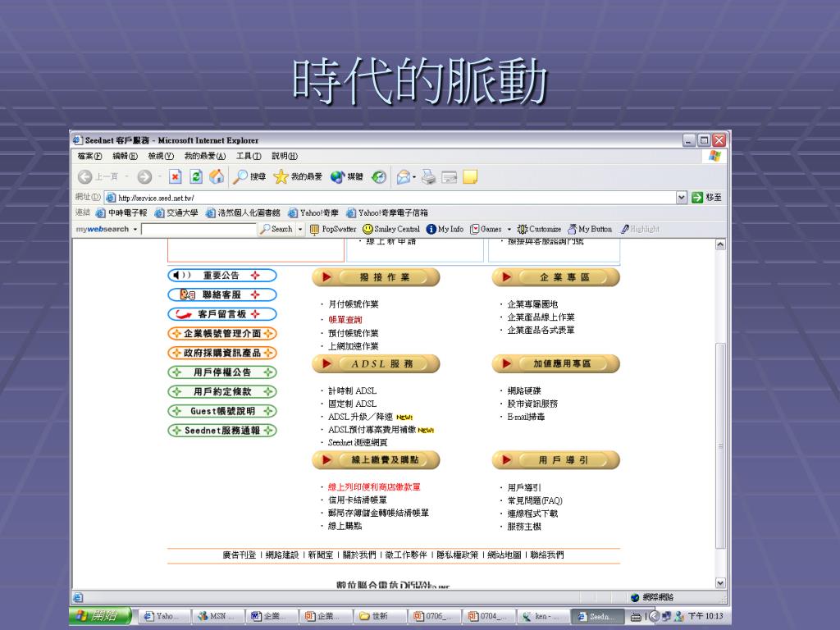
Task: Click the 聯絡客服 sidebar button
Action: coord(221,294)
